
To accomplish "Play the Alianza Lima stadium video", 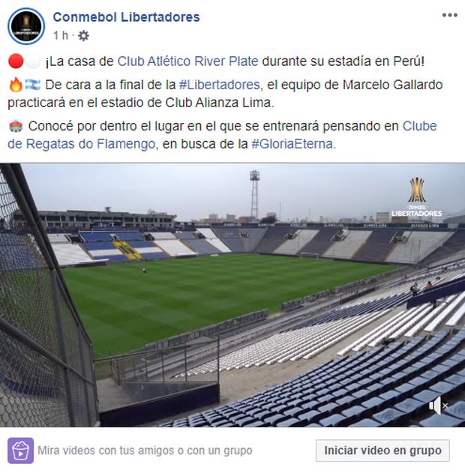I will coord(232,295).
